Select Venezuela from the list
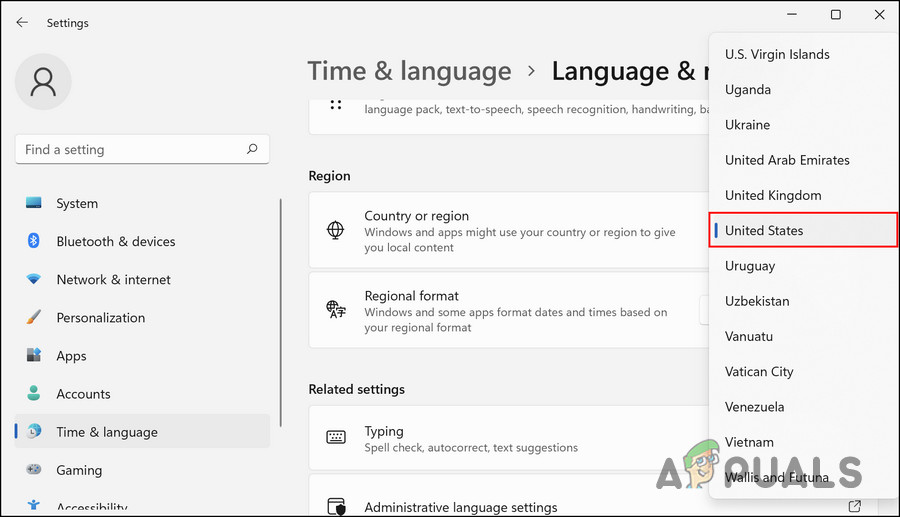 pyautogui.click(x=804, y=407)
